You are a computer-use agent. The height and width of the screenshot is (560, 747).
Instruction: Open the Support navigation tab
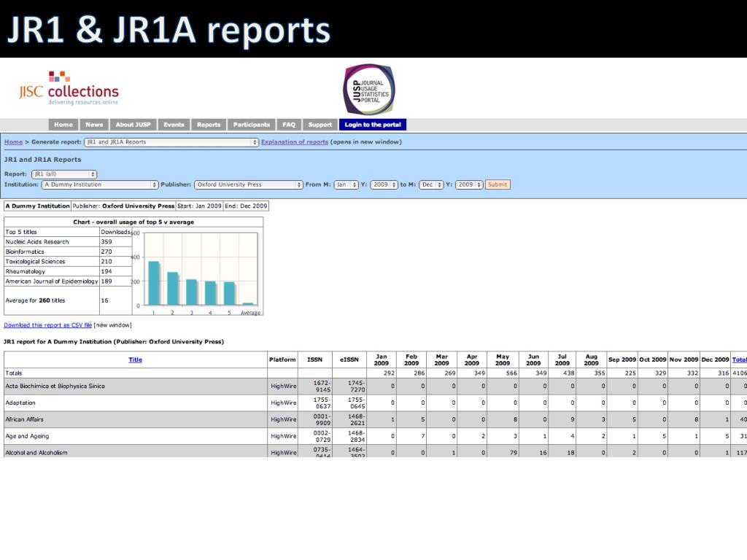pos(320,125)
